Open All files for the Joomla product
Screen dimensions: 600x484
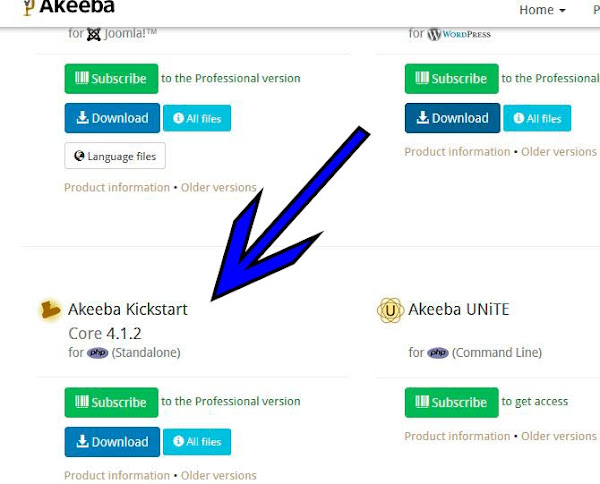coord(197,118)
